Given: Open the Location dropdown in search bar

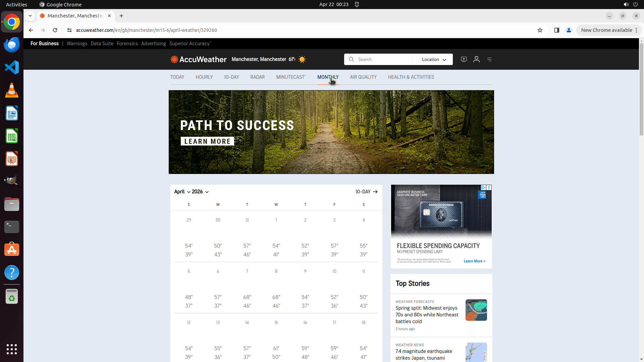Looking at the screenshot, I should point(434,59).
